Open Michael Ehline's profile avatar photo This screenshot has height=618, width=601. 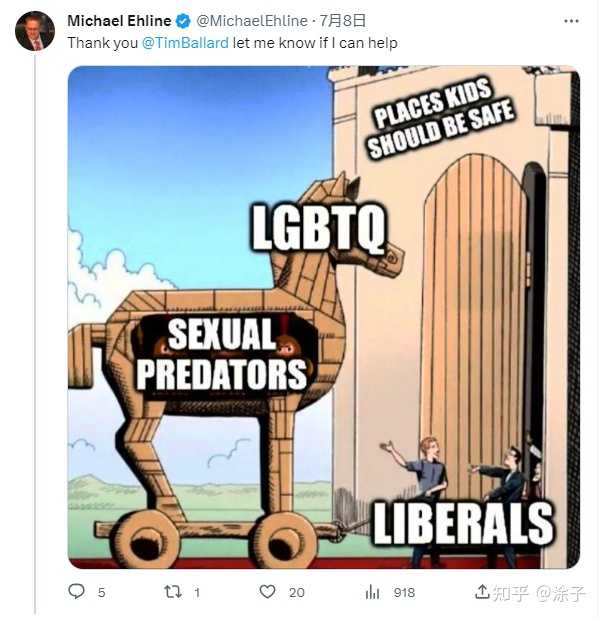click(x=35, y=31)
